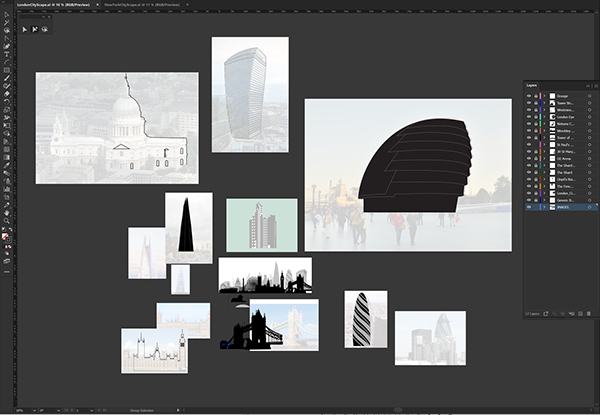Select the Eyedropper tool
Screen dimensions: 600x415
click(x=7, y=165)
